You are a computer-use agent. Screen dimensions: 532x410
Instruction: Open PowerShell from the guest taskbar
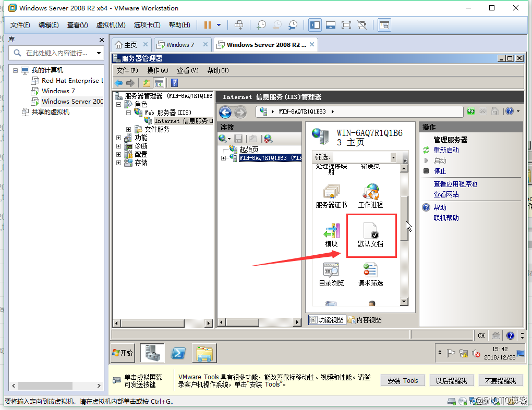(x=178, y=353)
